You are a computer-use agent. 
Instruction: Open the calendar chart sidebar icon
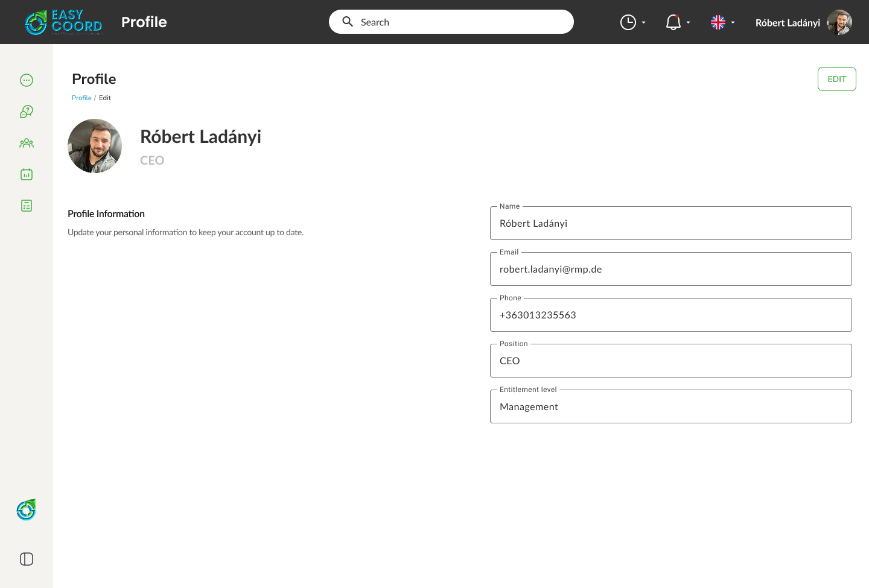[27, 174]
